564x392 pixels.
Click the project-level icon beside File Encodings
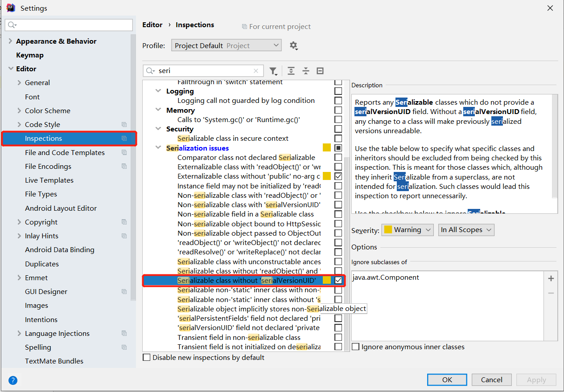point(124,166)
